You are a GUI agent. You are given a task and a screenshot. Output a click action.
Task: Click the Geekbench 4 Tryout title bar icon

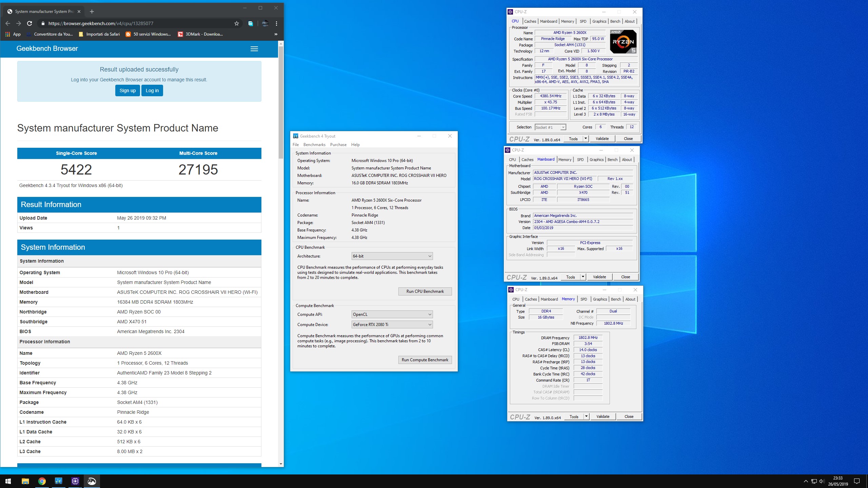pyautogui.click(x=296, y=136)
